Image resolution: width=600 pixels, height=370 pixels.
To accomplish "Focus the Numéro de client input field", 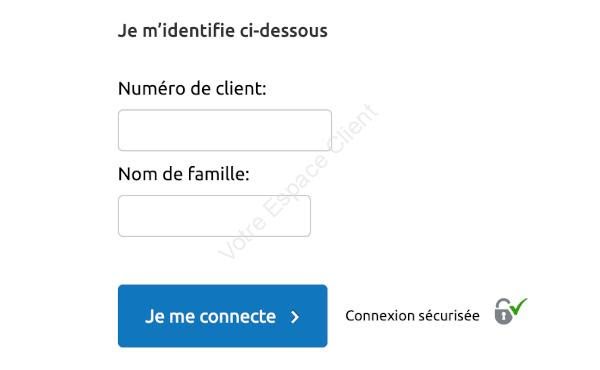I will click(225, 130).
